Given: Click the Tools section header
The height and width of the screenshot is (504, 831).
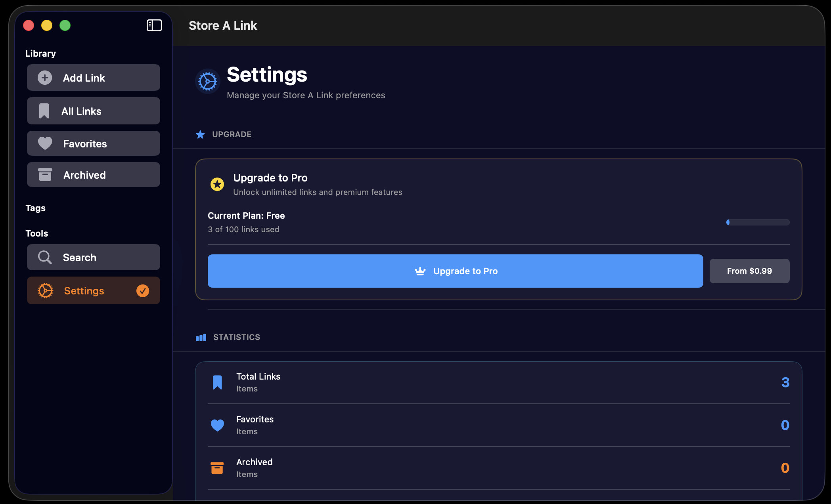Looking at the screenshot, I should 36,233.
